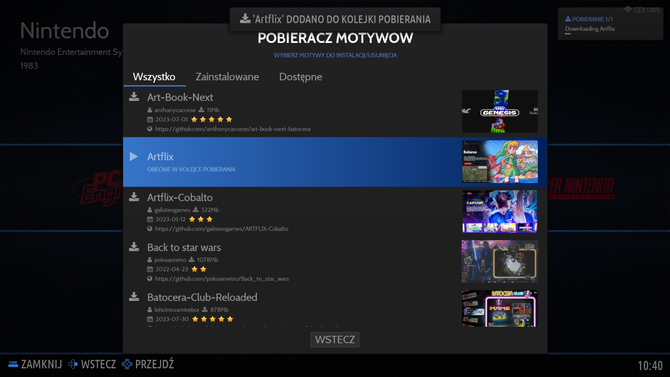
Task: Click the 1078Mb size of Back to star wars
Action: point(207,260)
